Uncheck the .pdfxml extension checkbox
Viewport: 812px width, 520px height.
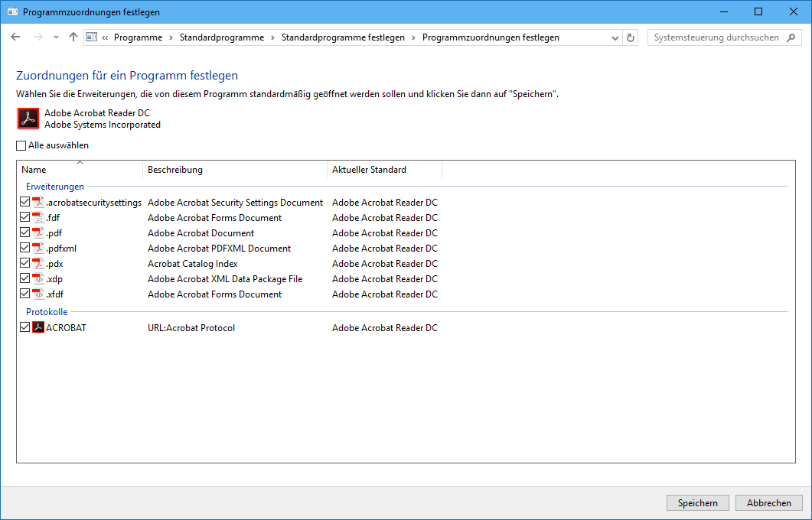(x=24, y=247)
